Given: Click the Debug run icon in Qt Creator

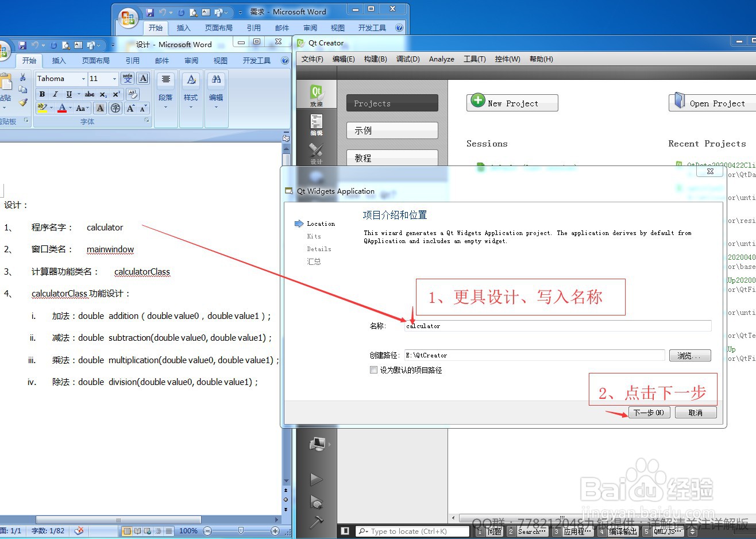Looking at the screenshot, I should [x=316, y=502].
